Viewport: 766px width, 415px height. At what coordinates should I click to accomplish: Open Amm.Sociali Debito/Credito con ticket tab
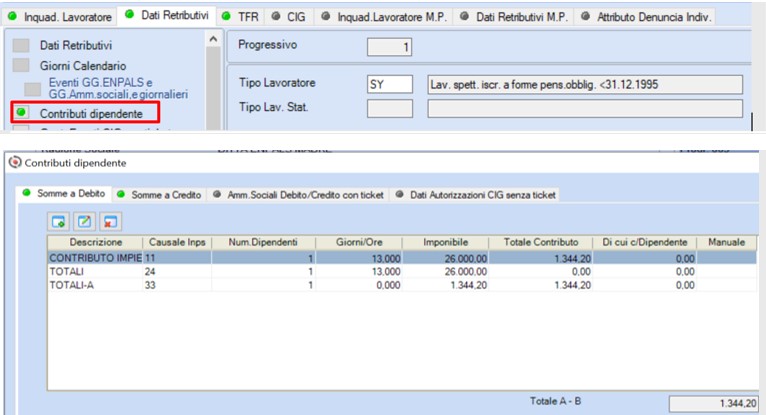[298, 195]
